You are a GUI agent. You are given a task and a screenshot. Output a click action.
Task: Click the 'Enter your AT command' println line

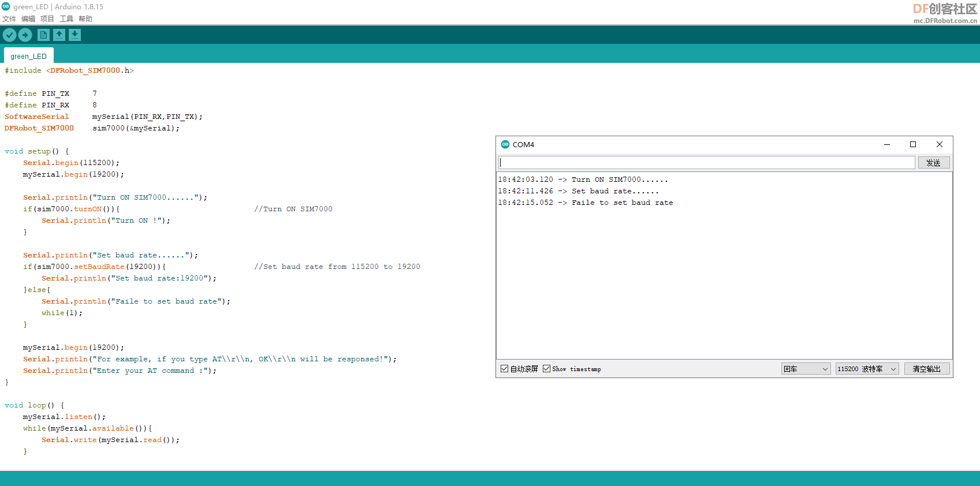coord(120,371)
